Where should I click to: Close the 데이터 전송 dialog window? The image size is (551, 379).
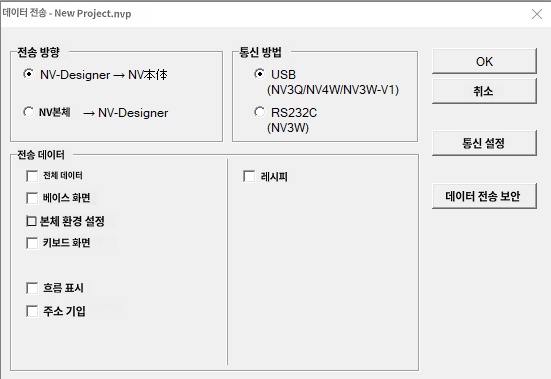(537, 14)
